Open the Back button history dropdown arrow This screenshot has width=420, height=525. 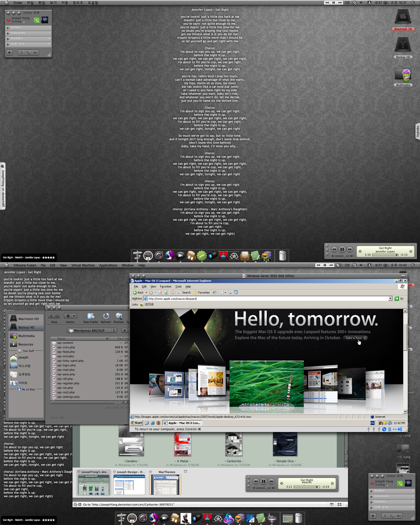pyautogui.click(x=146, y=293)
